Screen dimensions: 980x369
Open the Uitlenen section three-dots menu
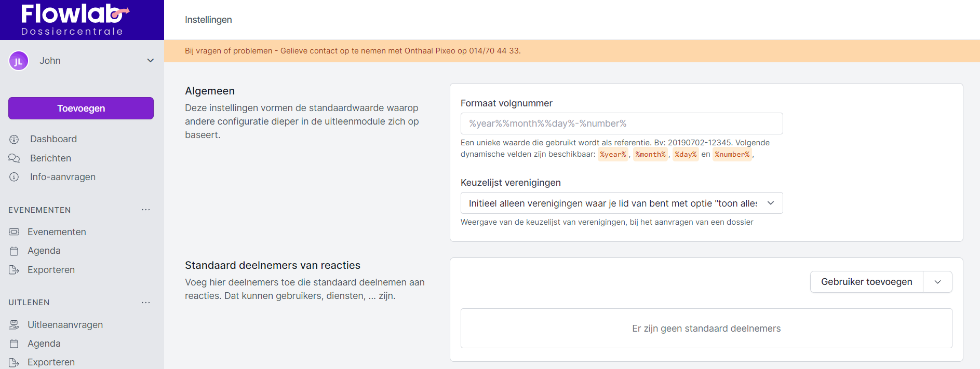pos(146,303)
